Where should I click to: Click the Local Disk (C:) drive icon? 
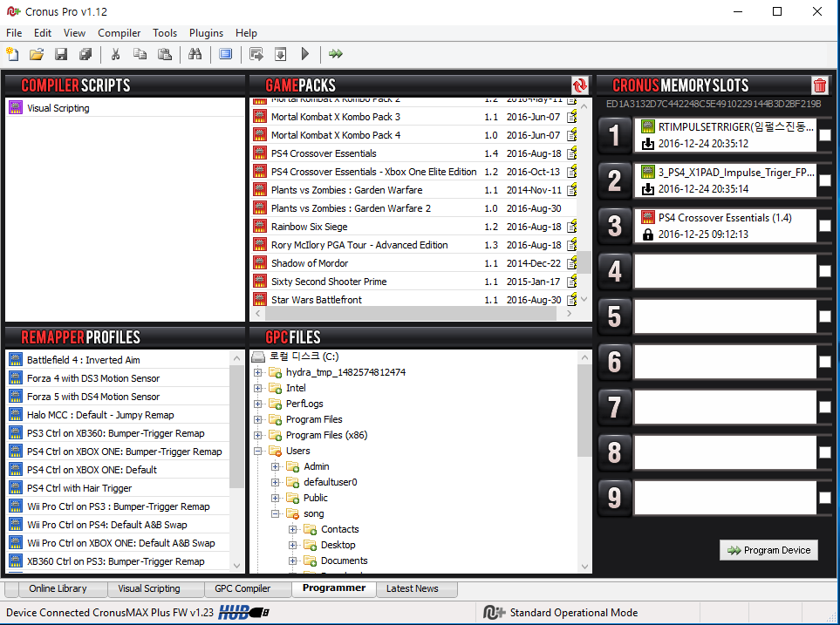coord(259,357)
